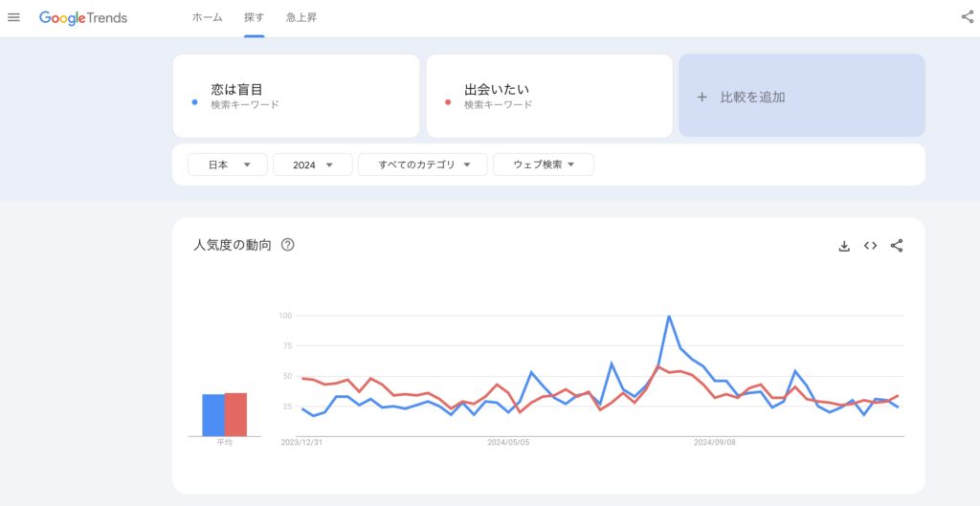Download the chart data as CSV
Screen dimensions: 980x506
coord(844,246)
